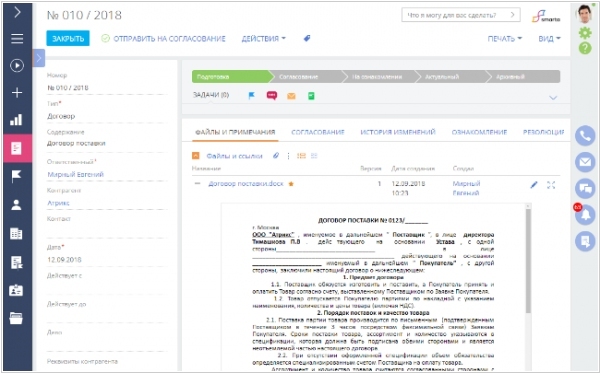The width and height of the screenshot is (600, 373).
Task: Click the green phone call-log icon
Action: (x=311, y=96)
